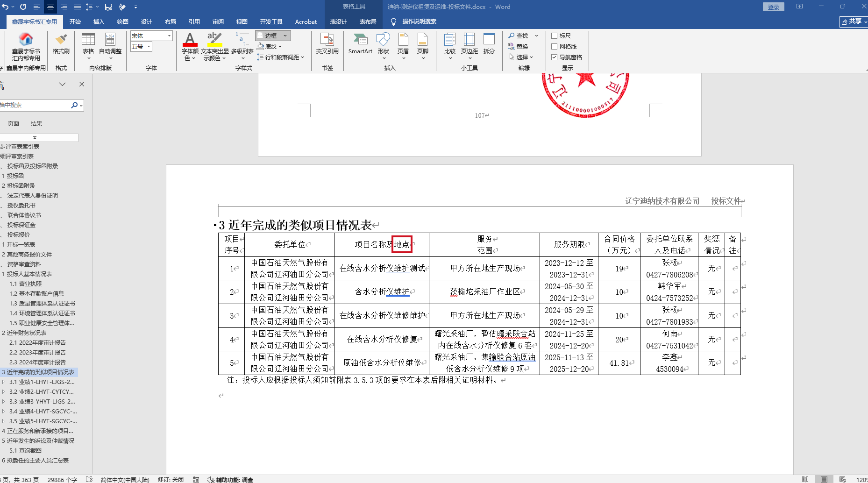This screenshot has width=868, height=483.
Task: Apply left alignment from quick access toolbar
Action: point(36,7)
